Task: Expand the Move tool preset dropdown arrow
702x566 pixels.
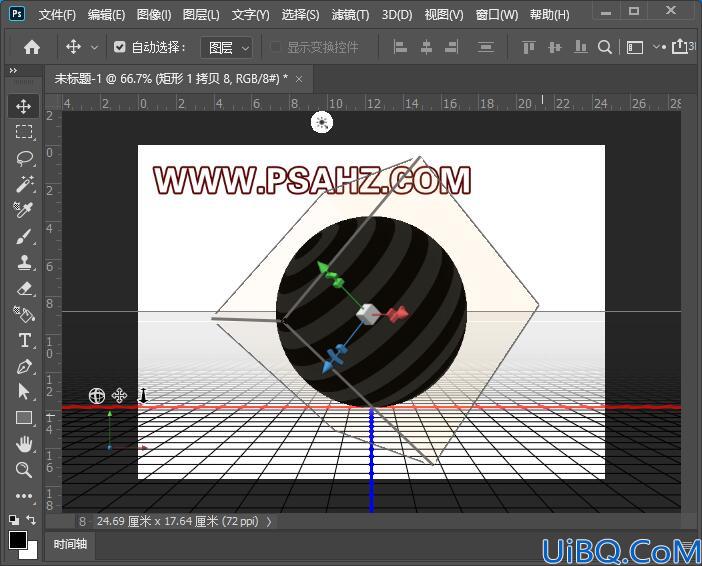Action: coord(94,47)
